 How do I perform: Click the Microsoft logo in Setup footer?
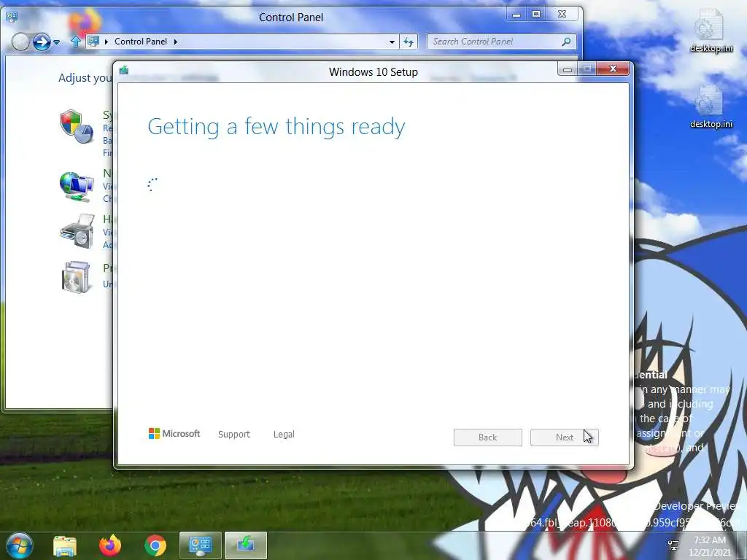click(x=174, y=434)
